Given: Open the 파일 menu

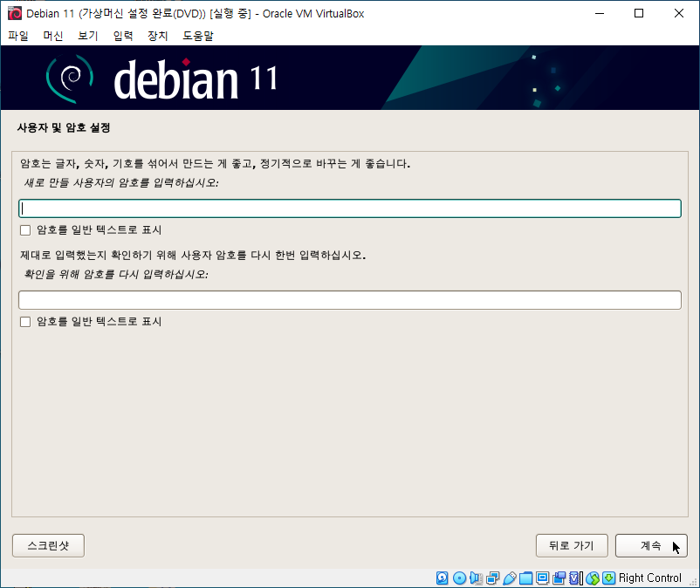Looking at the screenshot, I should pyautogui.click(x=18, y=36).
